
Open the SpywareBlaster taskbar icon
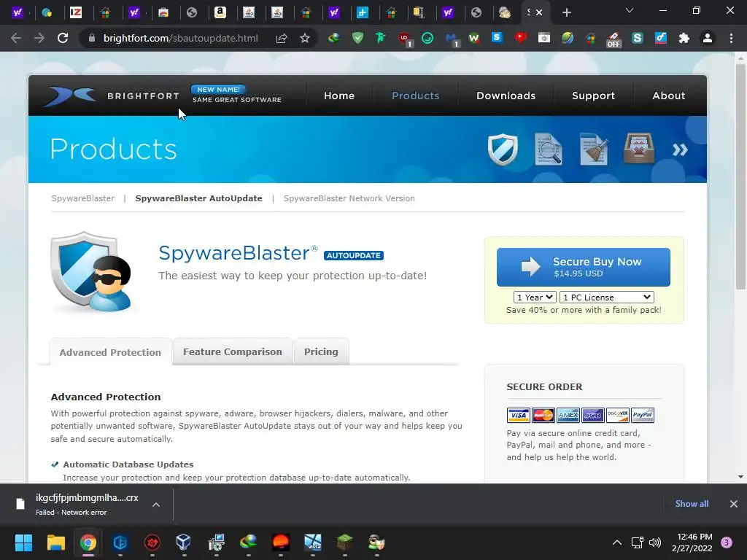[x=376, y=542]
